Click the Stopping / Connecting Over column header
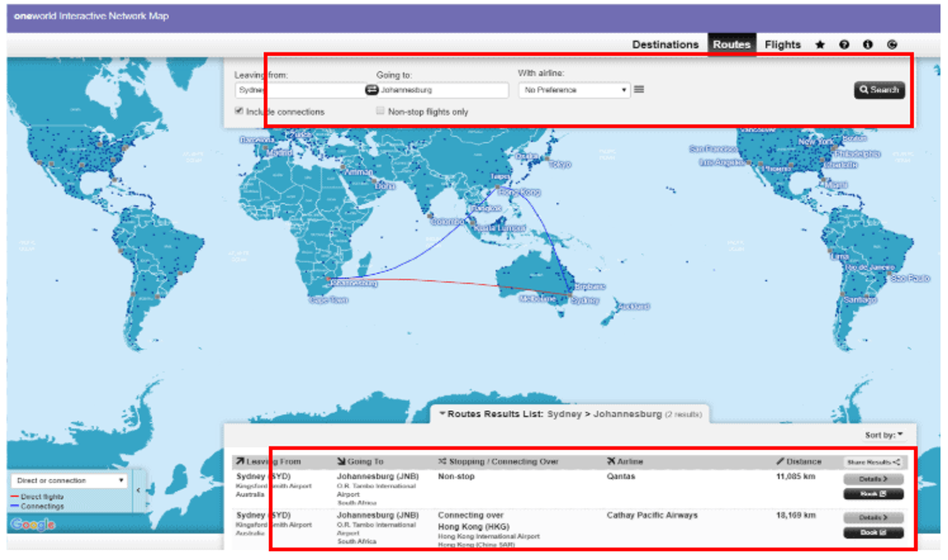 498,462
